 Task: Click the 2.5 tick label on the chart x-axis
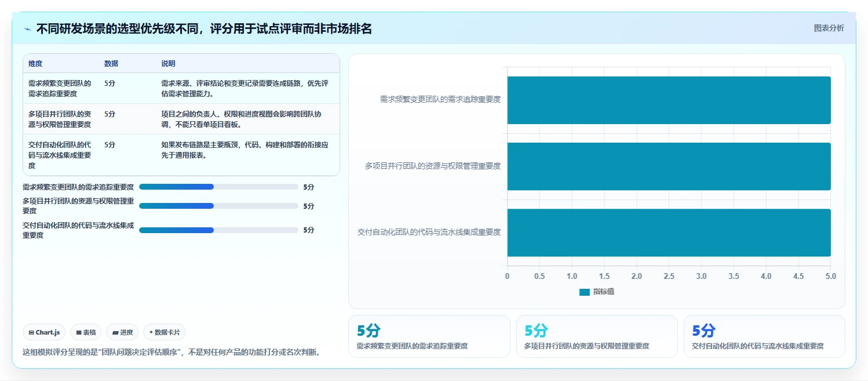click(x=669, y=276)
